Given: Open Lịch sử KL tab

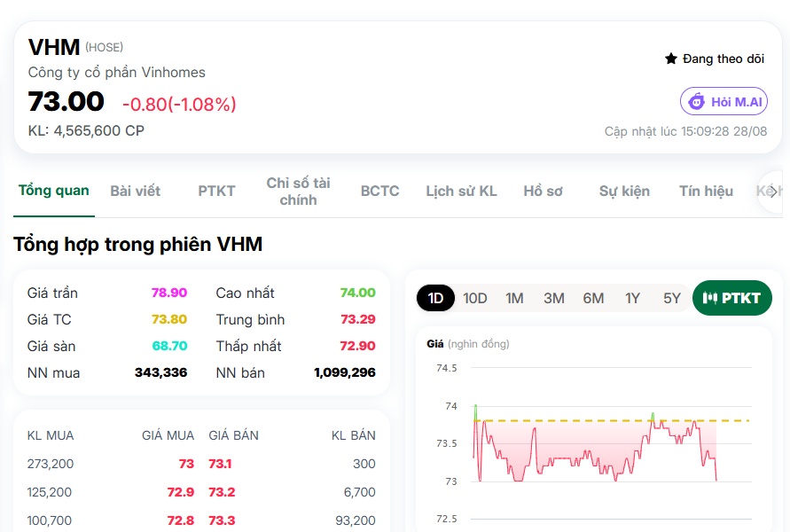Looking at the screenshot, I should [x=462, y=192].
